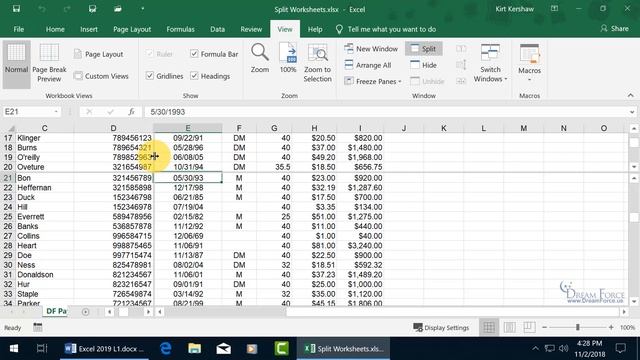Set zoom to 100% button
This screenshot has height=360, width=640.
[x=288, y=59]
